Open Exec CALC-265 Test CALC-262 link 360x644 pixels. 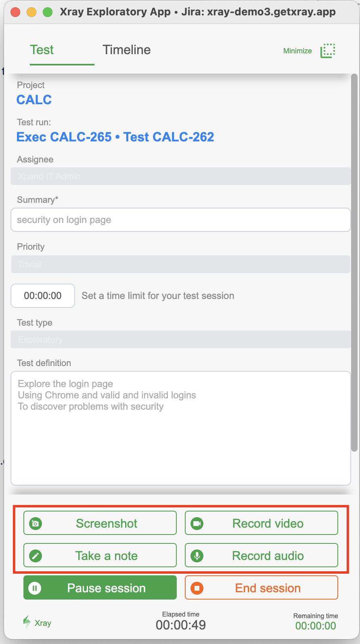pos(115,137)
